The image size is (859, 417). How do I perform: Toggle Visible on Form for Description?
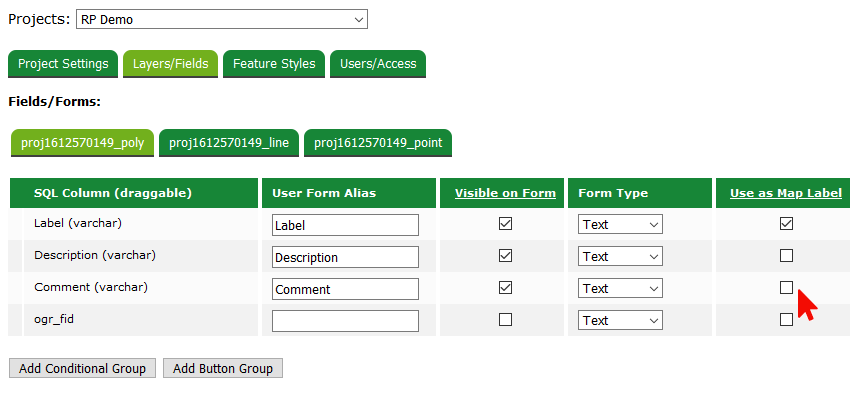tap(505, 256)
